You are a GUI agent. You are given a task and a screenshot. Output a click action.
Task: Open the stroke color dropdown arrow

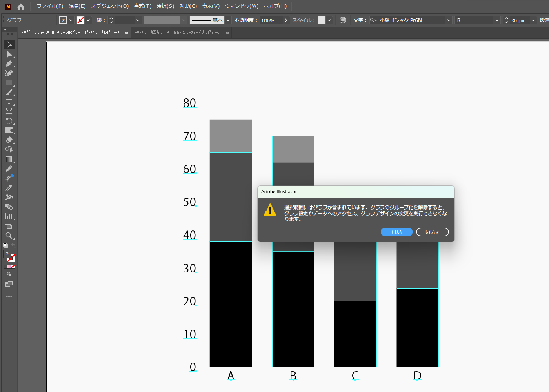89,20
